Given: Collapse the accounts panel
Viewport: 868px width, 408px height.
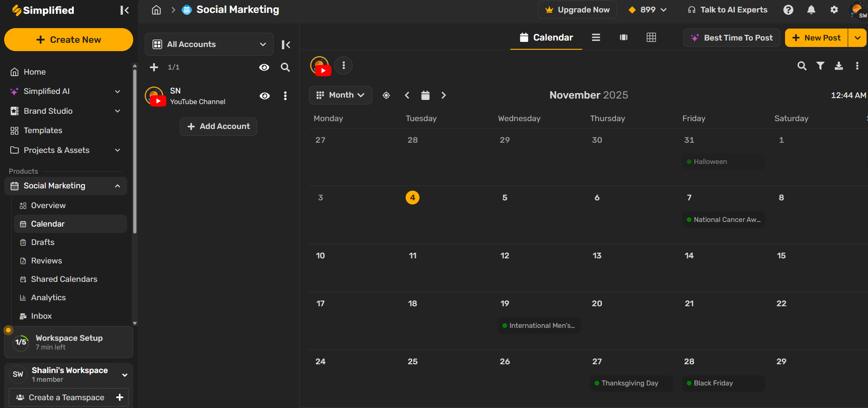Looking at the screenshot, I should point(286,45).
